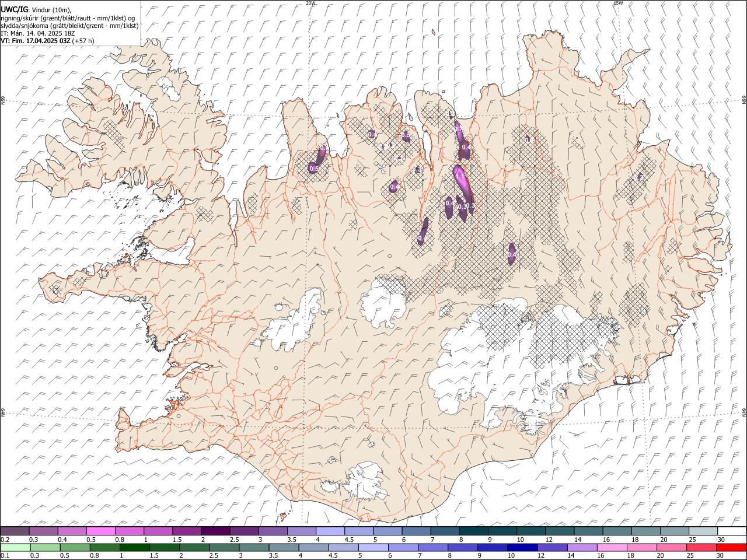Click the bright red last swatch, lower row
The height and width of the screenshot is (560, 747).
(731, 547)
